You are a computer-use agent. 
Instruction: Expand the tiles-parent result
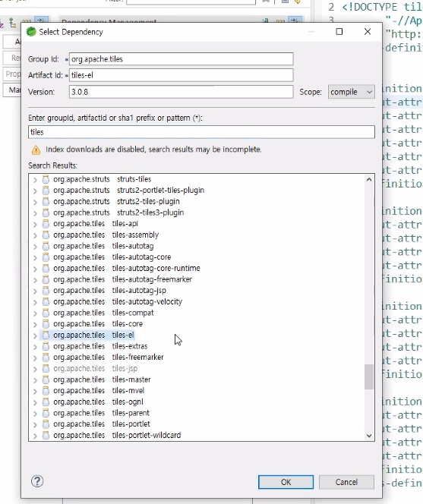(x=35, y=414)
